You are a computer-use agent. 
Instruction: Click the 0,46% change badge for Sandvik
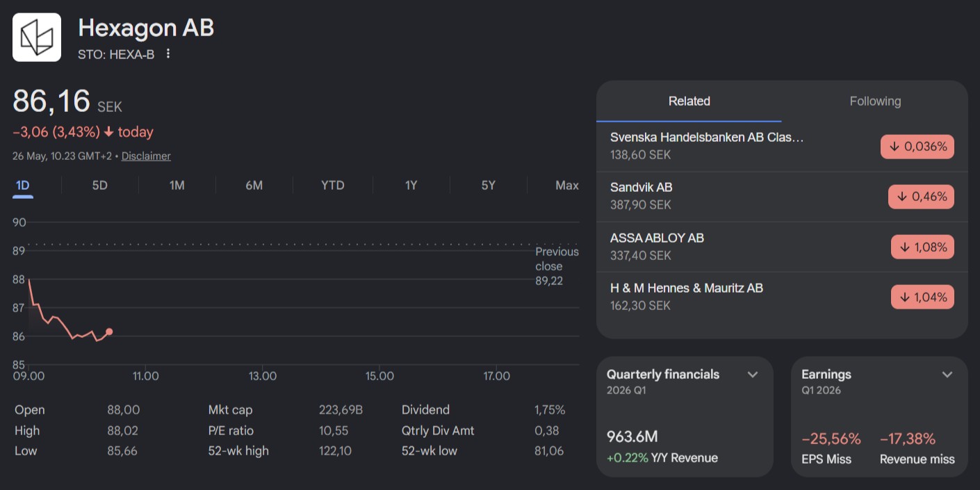tap(921, 197)
